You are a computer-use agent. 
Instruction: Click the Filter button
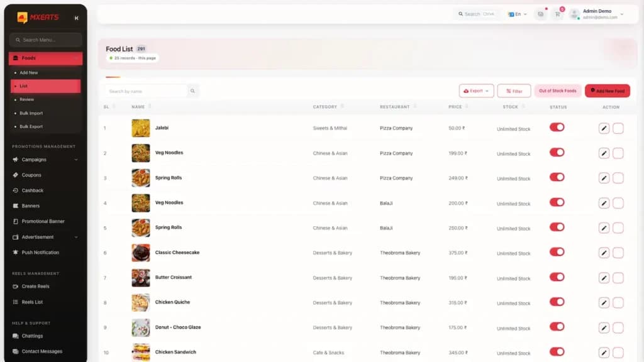(514, 90)
